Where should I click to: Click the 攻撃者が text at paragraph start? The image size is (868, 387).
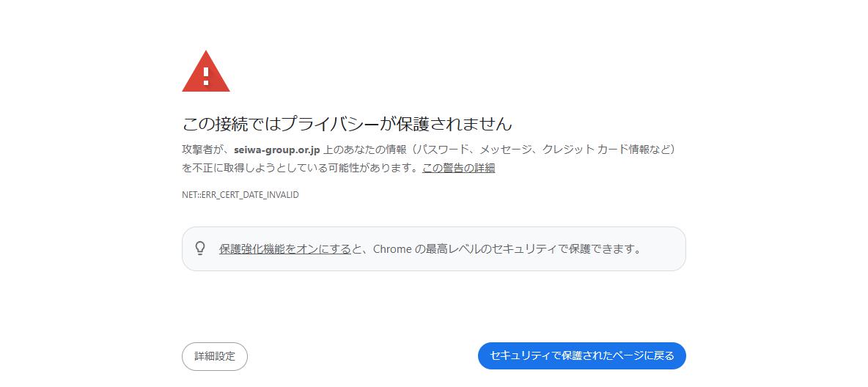point(205,150)
